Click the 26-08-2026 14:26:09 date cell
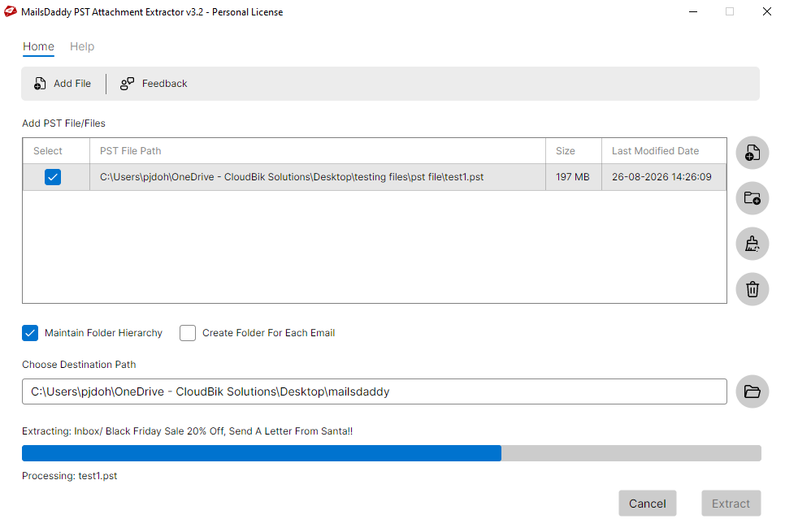 coord(664,177)
